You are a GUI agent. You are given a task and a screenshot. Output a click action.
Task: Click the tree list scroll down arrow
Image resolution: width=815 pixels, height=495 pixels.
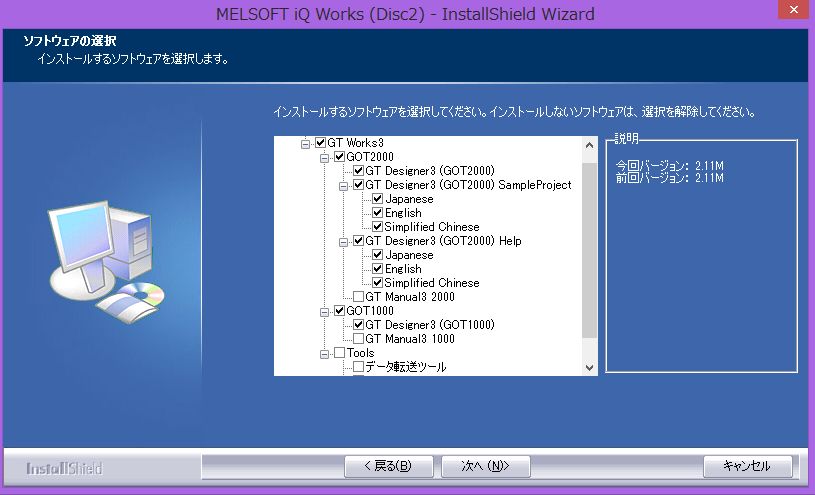pyautogui.click(x=589, y=368)
